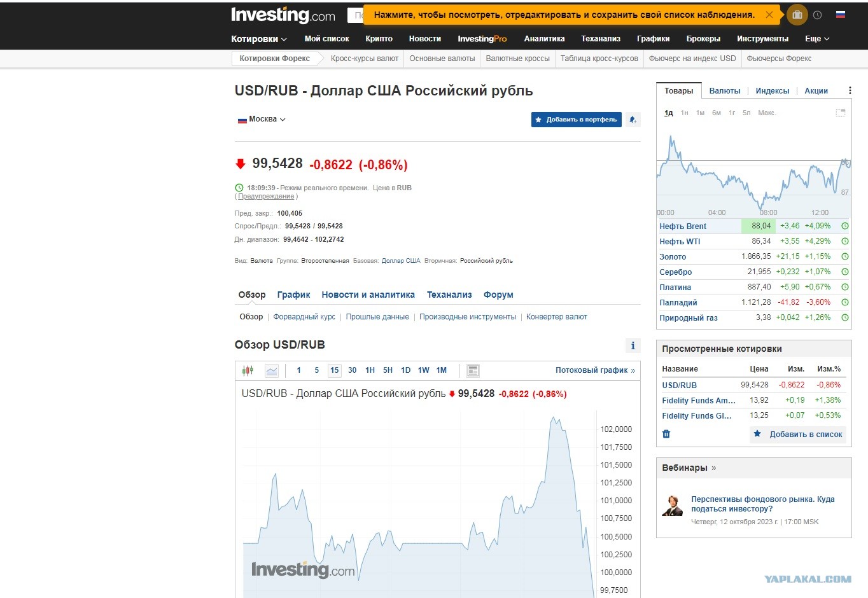Viewport: 868px width, 598px height.
Task: Open Крипто in main navigation
Action: (x=379, y=39)
